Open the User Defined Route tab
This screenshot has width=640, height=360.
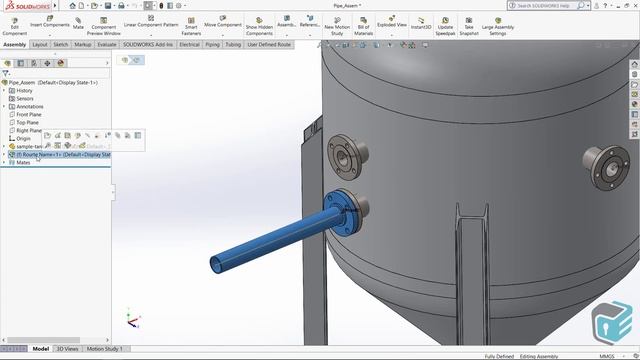click(x=269, y=44)
